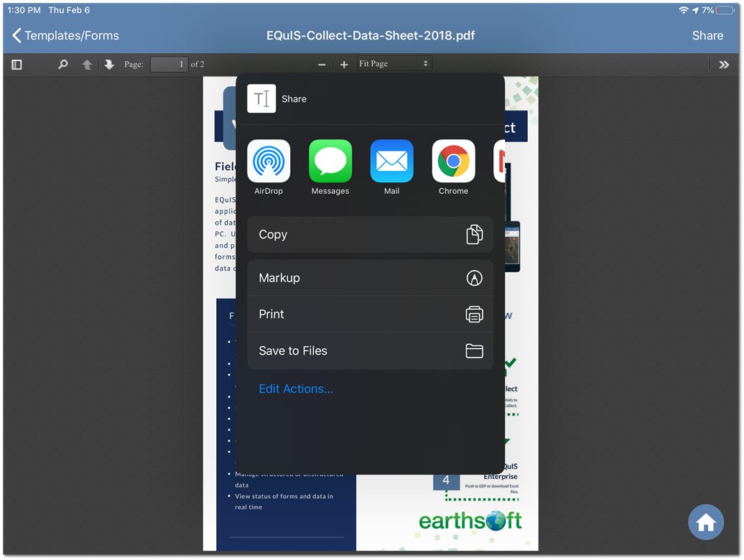Click the page number input field
Image resolution: width=744 pixels, height=560 pixels.
coord(169,63)
